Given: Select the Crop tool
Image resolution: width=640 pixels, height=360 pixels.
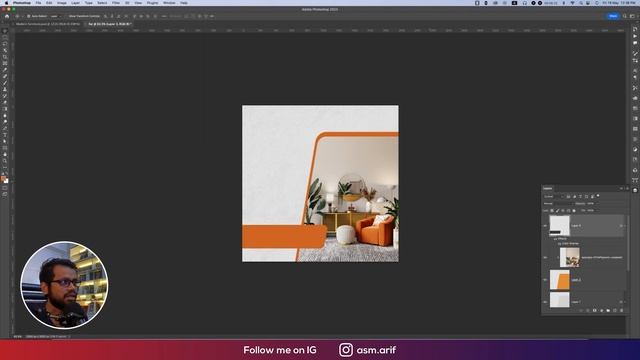Looking at the screenshot, I should point(5,57).
